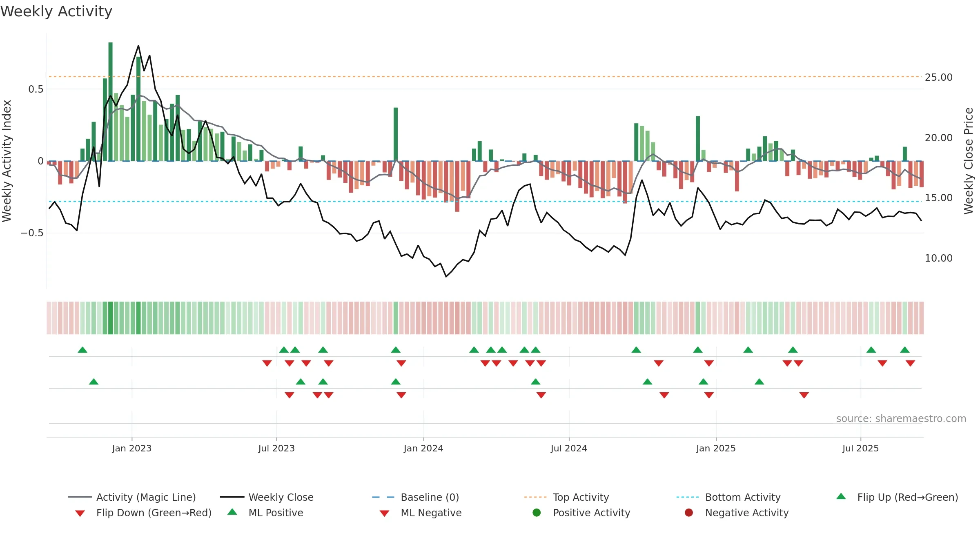
Task: Click the leftmost ML Negative triangle marker
Action: click(290, 395)
